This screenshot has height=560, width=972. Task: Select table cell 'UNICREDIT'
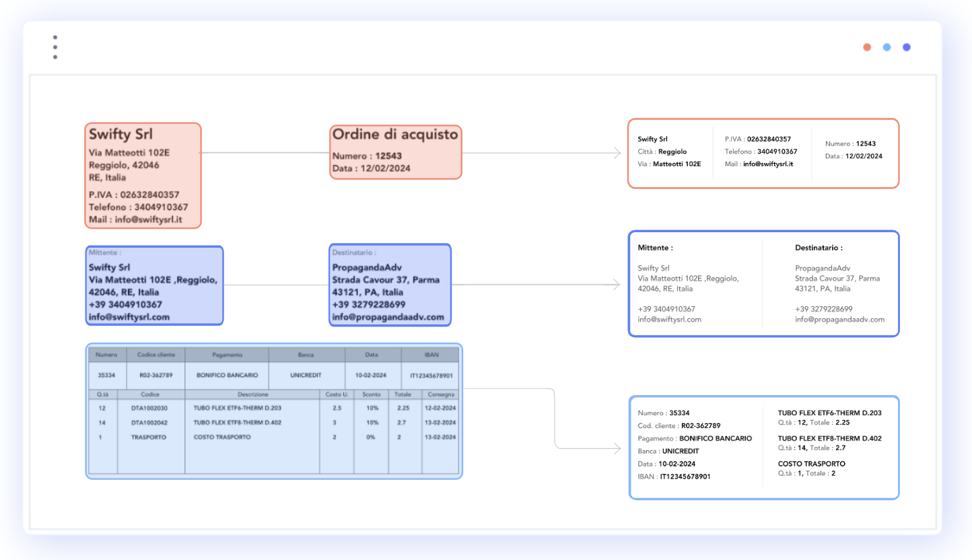(x=306, y=376)
